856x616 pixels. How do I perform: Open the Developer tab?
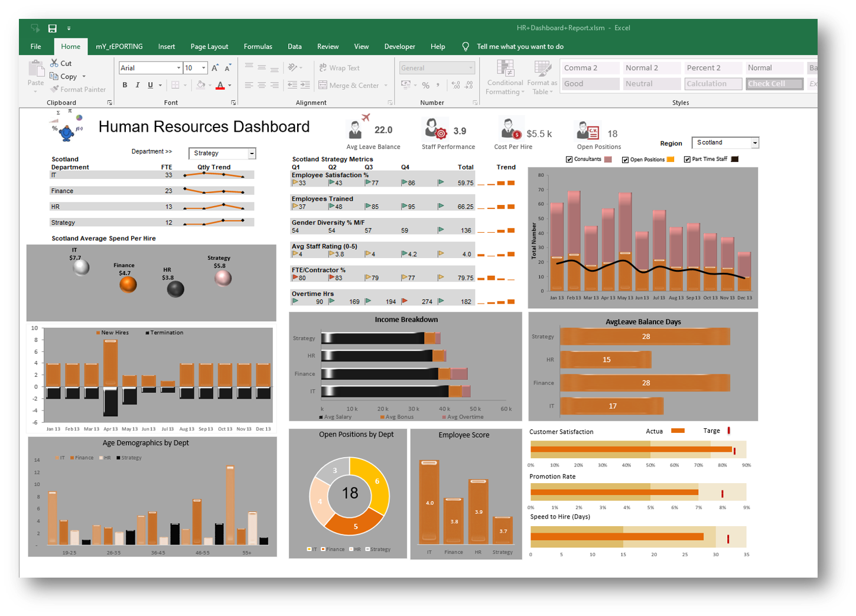[399, 47]
